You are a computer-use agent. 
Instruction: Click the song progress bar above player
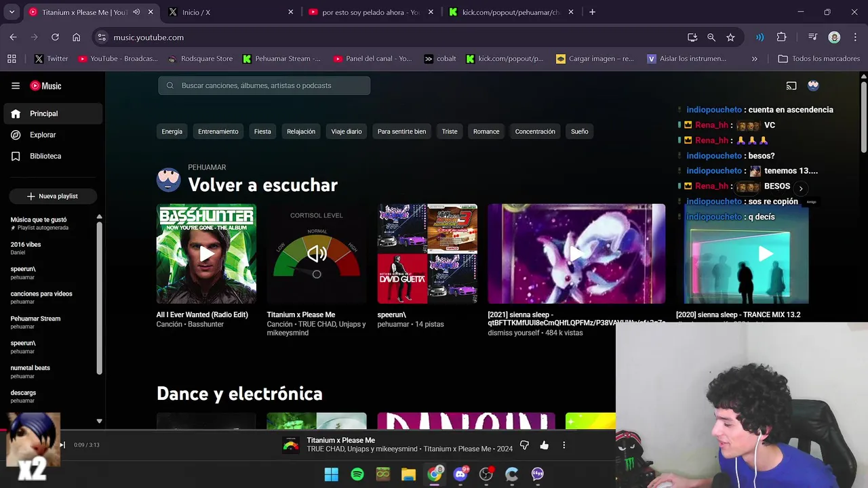[x=308, y=430]
